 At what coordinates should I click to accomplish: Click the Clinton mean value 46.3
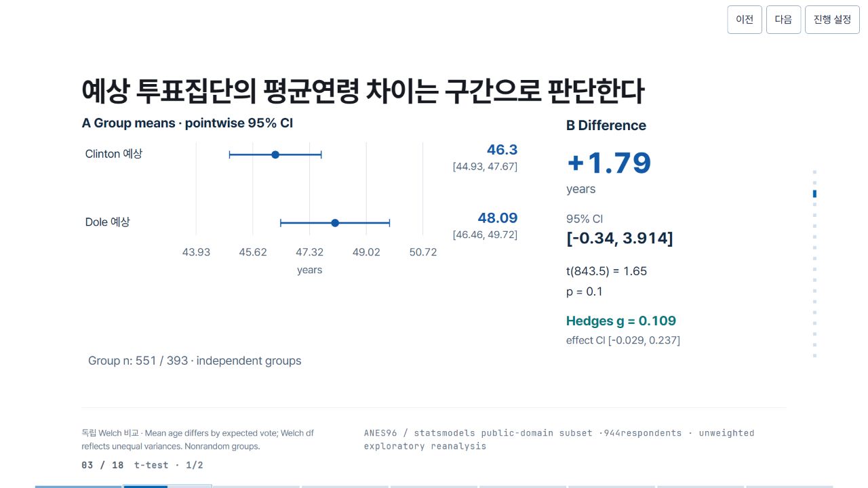point(502,150)
